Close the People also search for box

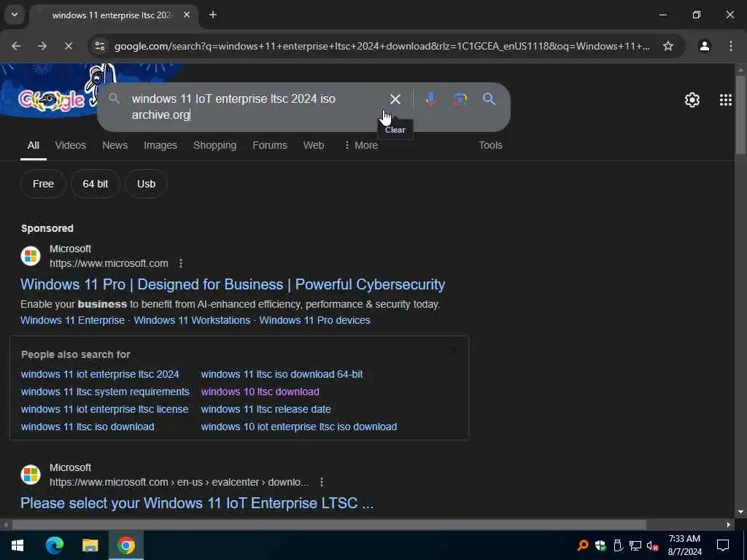[x=453, y=351]
